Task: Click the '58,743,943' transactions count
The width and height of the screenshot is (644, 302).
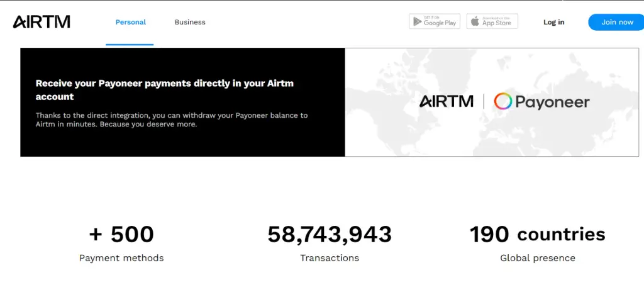Action: pyautogui.click(x=330, y=234)
